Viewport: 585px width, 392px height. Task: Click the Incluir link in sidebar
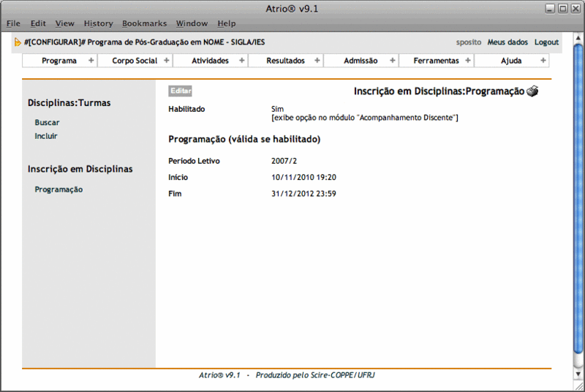pos(46,136)
